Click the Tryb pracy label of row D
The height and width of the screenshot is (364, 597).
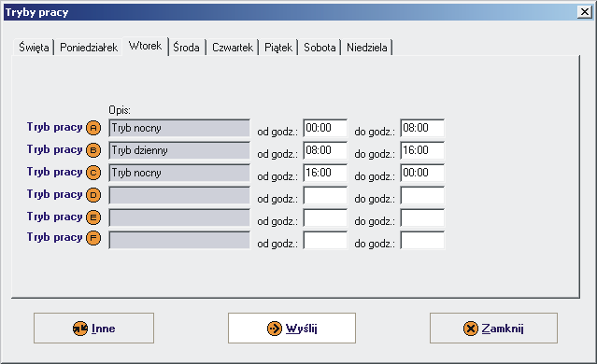point(54,195)
